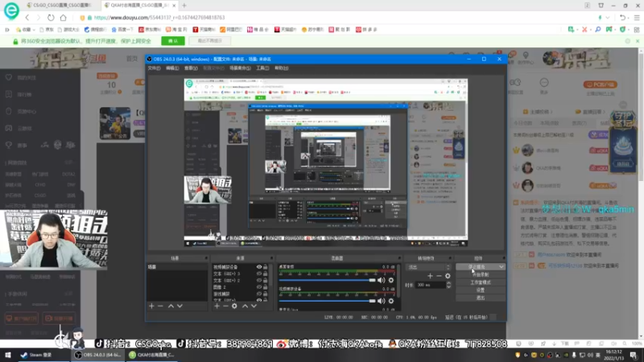The height and width of the screenshot is (362, 644).
Task: Move selected source down
Action: pos(254,306)
